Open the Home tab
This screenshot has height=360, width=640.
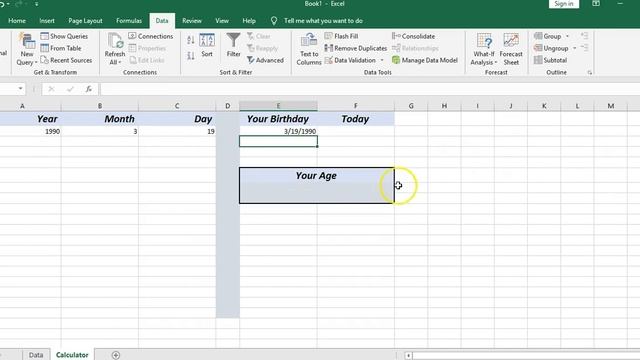pyautogui.click(x=17, y=20)
